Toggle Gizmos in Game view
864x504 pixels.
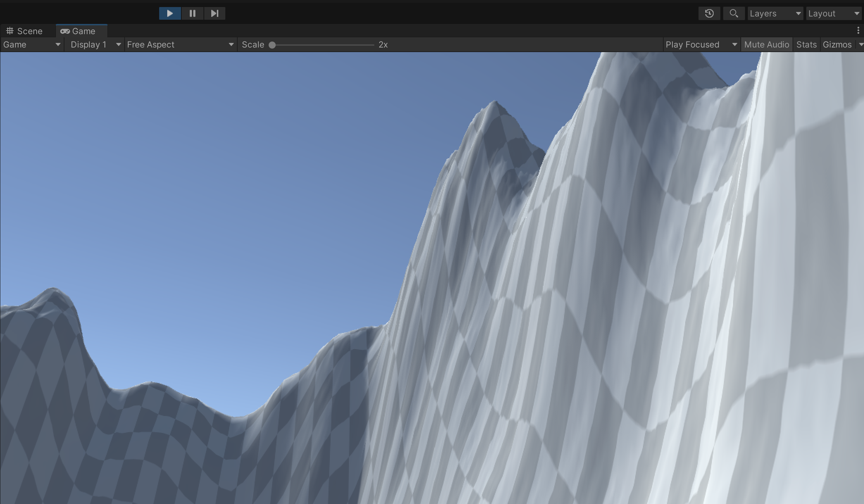click(x=837, y=45)
